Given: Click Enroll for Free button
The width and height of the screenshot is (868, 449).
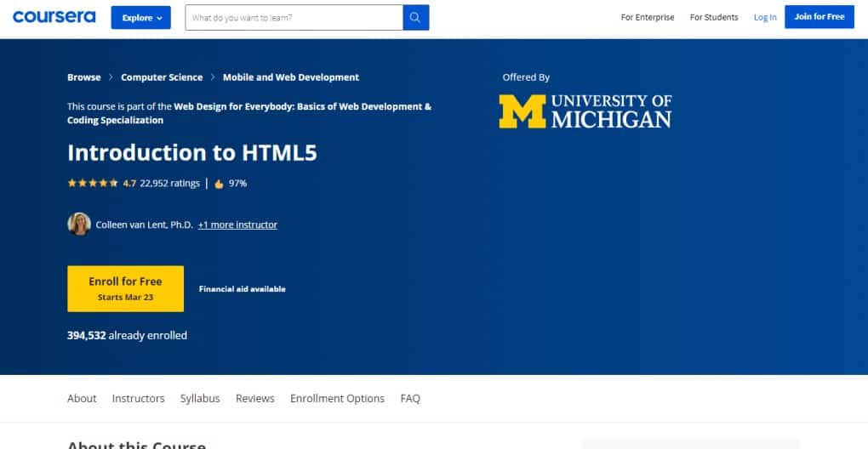Looking at the screenshot, I should pos(126,288).
